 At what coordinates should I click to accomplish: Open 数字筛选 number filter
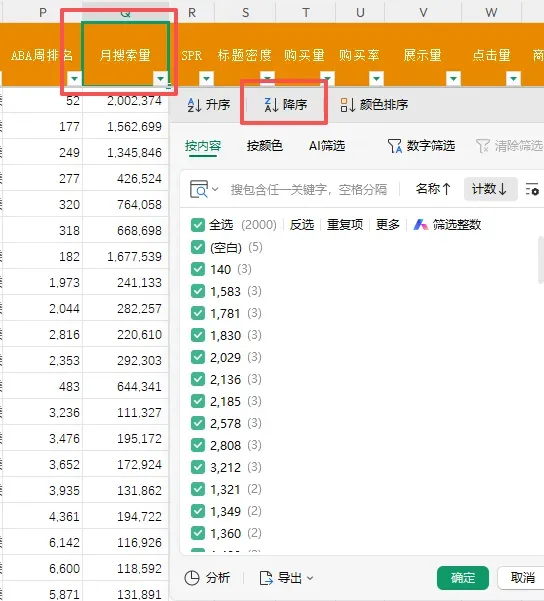421,146
